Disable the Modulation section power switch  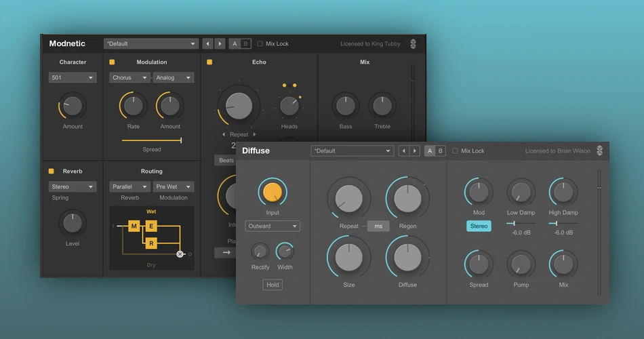pyautogui.click(x=113, y=62)
